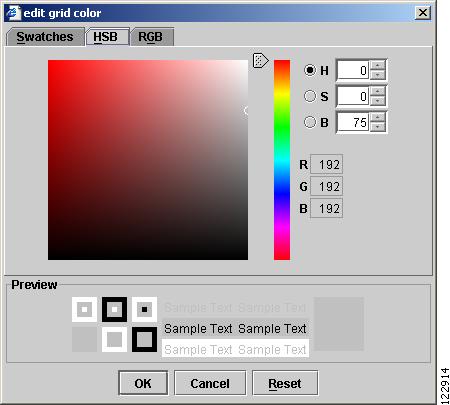This screenshot has width=450, height=405.
Task: Switch to the Swatches tab
Action: (45, 37)
